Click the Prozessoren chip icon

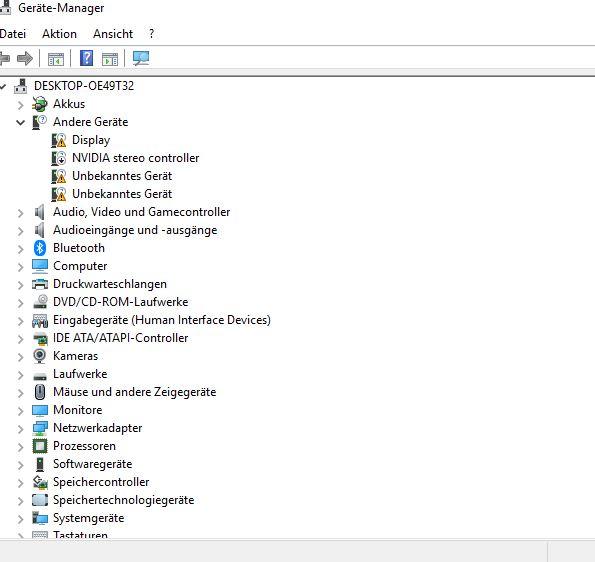pos(40,446)
